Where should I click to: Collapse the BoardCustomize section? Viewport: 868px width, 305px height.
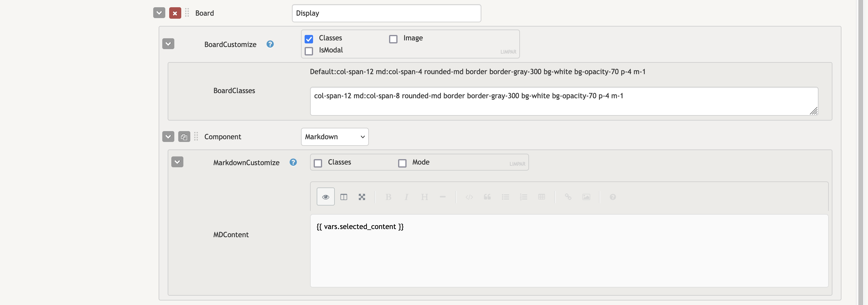tap(168, 44)
